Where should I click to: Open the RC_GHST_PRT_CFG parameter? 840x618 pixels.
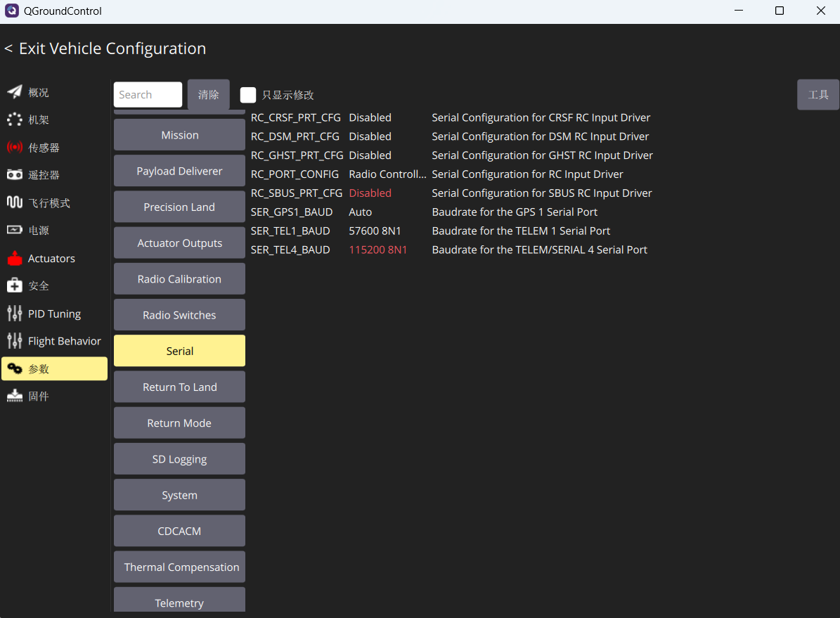(x=297, y=155)
